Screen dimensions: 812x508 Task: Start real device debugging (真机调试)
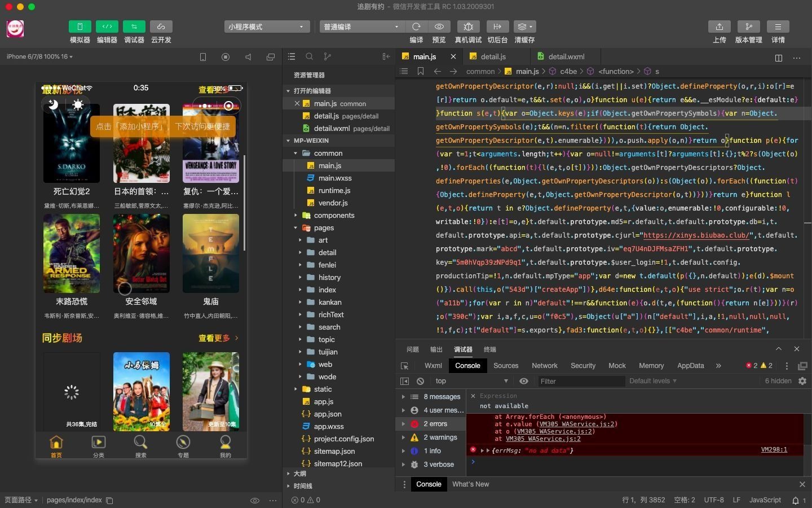tap(468, 27)
